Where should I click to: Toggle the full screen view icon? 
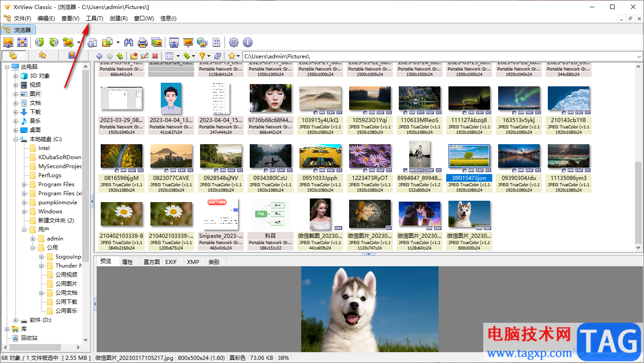click(22, 42)
